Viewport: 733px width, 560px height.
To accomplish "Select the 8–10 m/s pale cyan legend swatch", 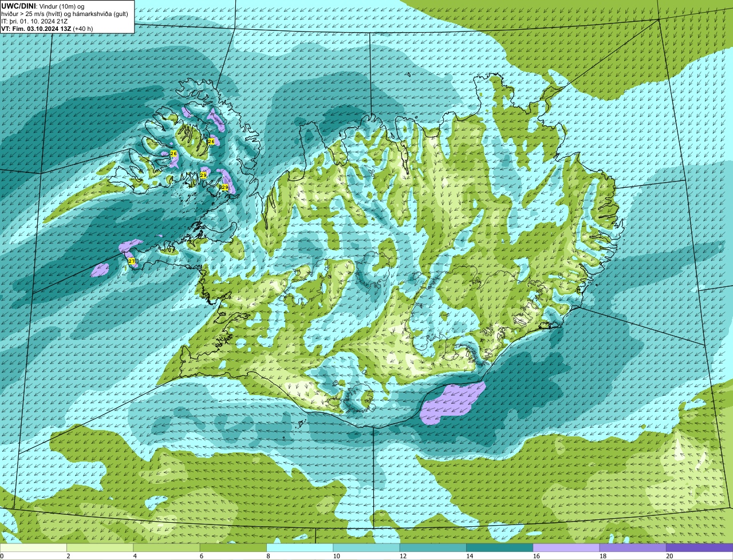I will coord(300,548).
